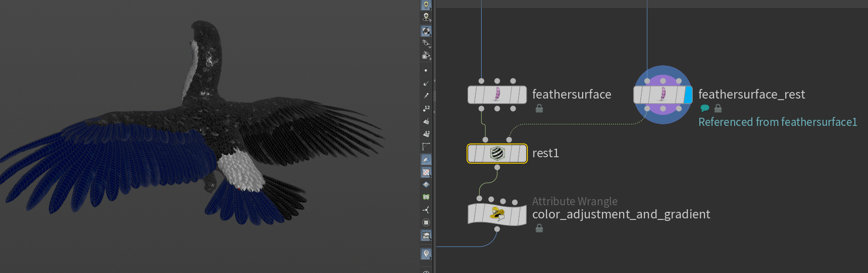Screen dimensions: 868x273
Task: Toggle the viewport lighting bulb icon
Action: 426,5
